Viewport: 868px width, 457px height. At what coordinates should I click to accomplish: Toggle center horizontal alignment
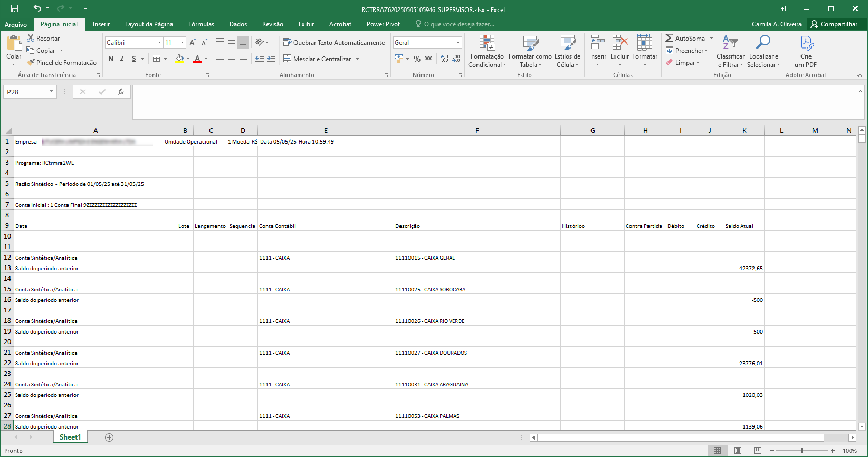(x=232, y=59)
